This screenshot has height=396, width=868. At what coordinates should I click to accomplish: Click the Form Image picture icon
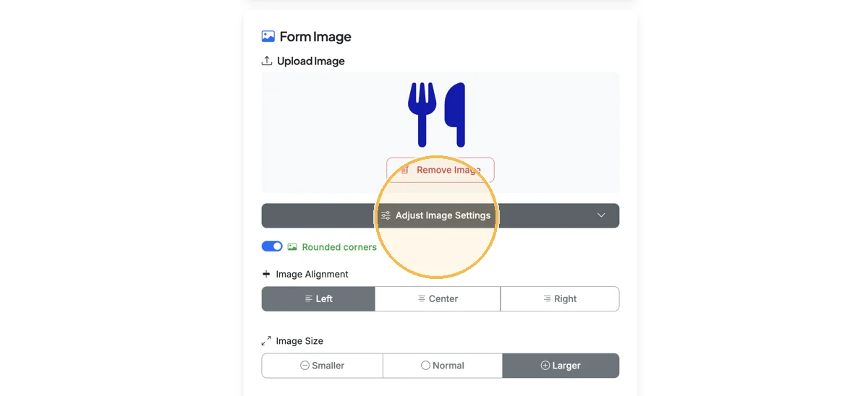coord(268,36)
